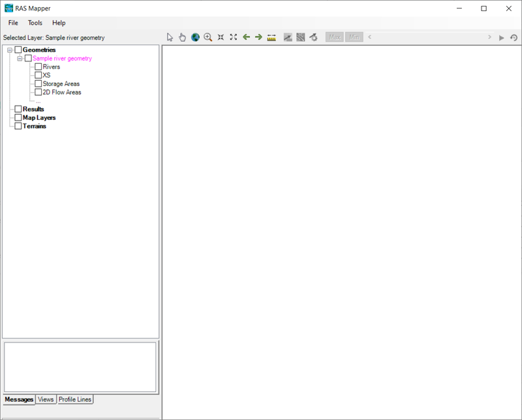
Task: Toggle the Terrains checkbox
Action: coord(18,126)
